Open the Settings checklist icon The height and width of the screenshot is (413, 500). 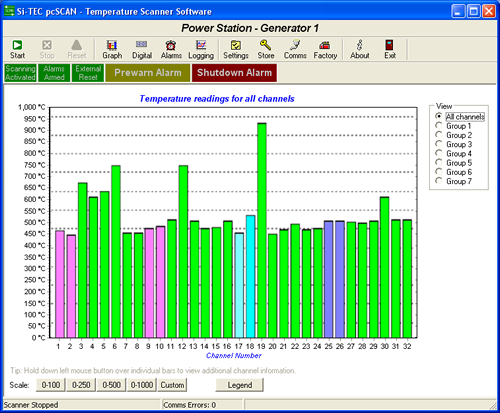point(236,45)
